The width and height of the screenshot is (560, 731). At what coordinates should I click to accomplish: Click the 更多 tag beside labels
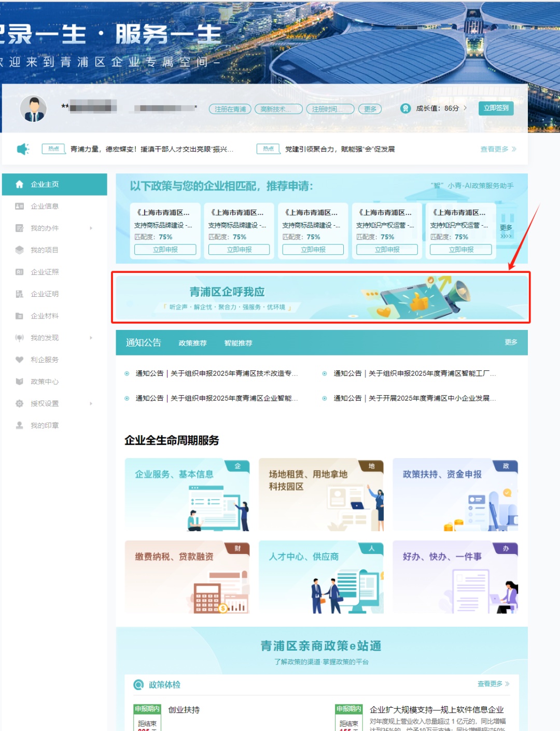pyautogui.click(x=370, y=109)
